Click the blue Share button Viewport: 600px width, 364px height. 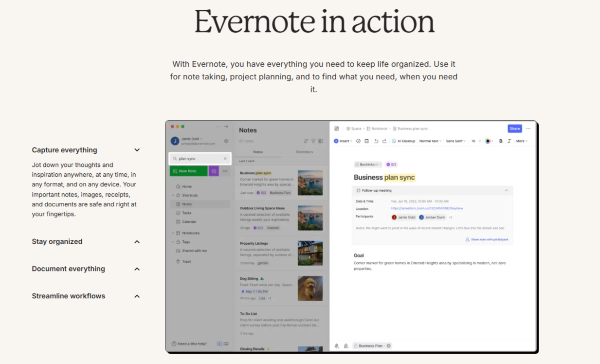pos(514,128)
